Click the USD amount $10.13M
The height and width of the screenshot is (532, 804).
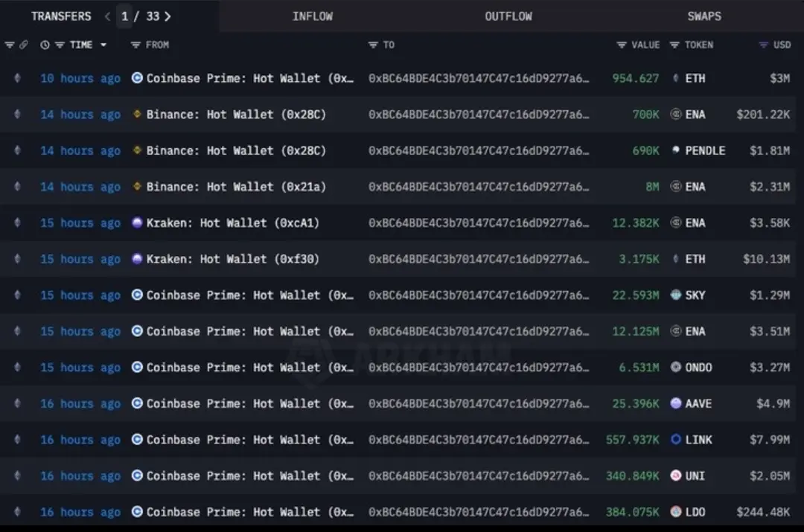766,260
